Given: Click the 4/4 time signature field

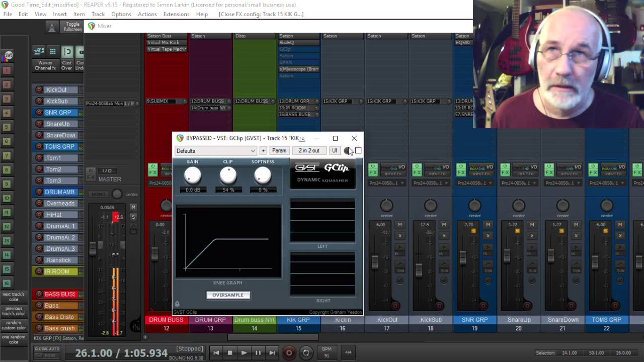Looking at the screenshot, I should click(348, 352).
